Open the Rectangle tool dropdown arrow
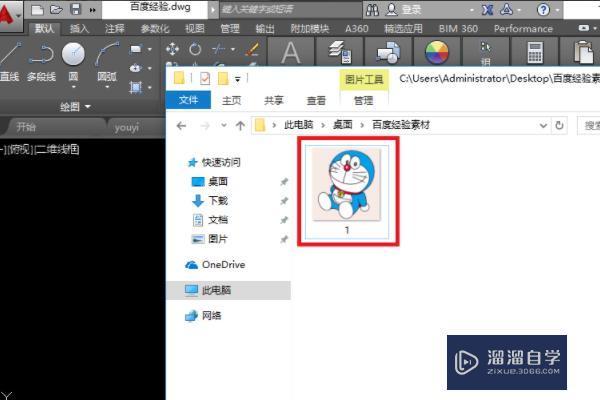 coord(149,49)
